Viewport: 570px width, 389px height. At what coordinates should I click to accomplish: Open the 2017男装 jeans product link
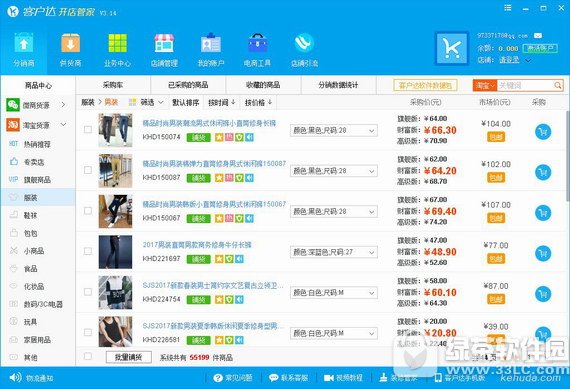coord(197,245)
